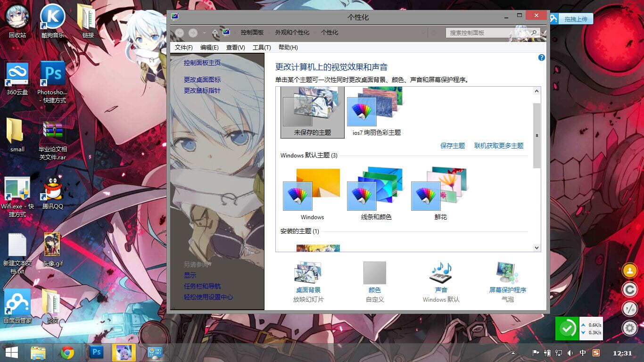Screen dimensions: 644x362
Task: Open Photoshop from the taskbar
Action: (x=97, y=352)
